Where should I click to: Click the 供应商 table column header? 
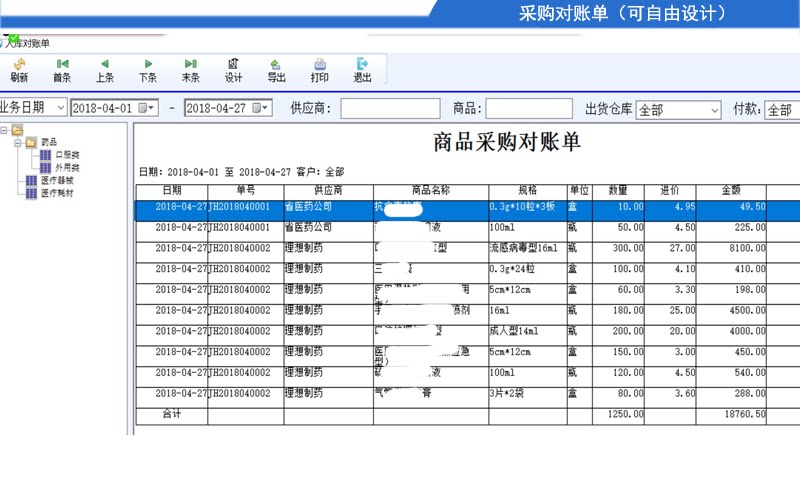328,191
